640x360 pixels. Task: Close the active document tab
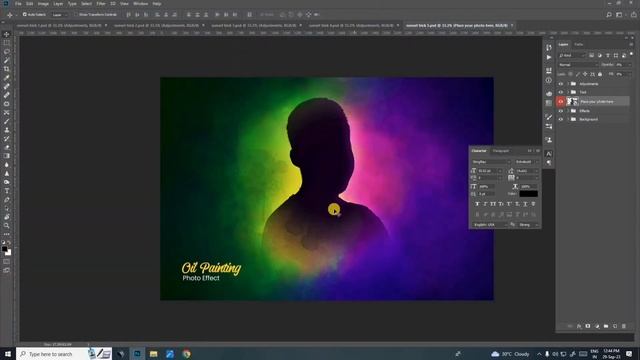click(x=512, y=25)
